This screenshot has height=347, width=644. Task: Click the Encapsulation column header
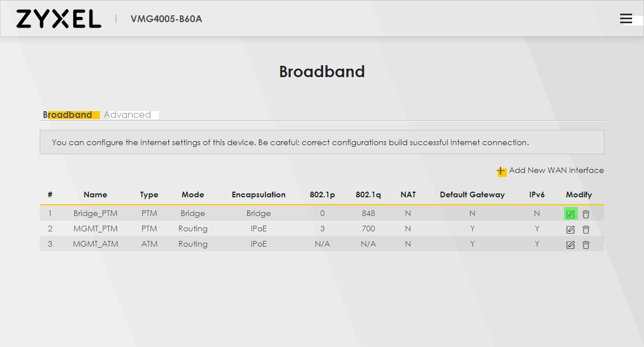pos(259,194)
